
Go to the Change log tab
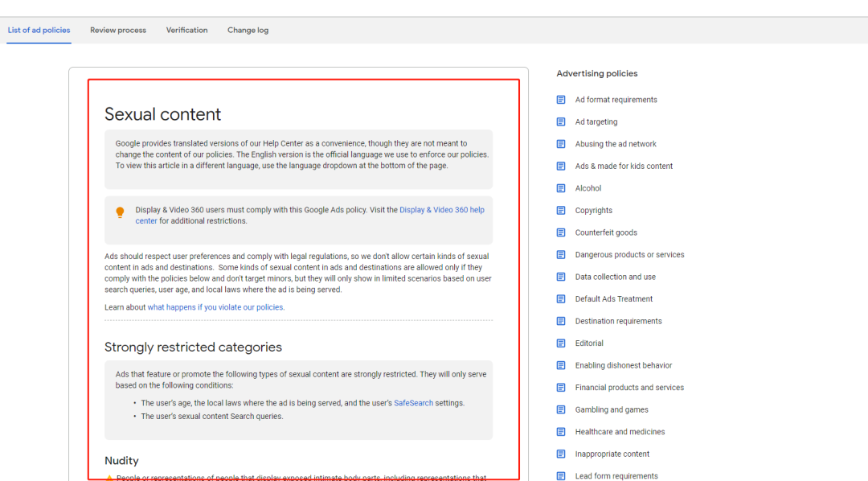248,30
